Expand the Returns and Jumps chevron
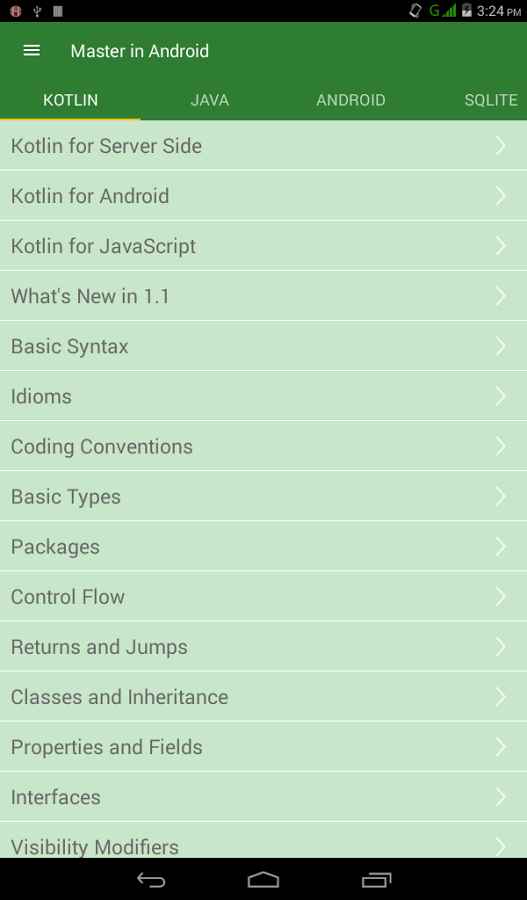Screen dimensions: 527x900 pyautogui.click(x=501, y=647)
